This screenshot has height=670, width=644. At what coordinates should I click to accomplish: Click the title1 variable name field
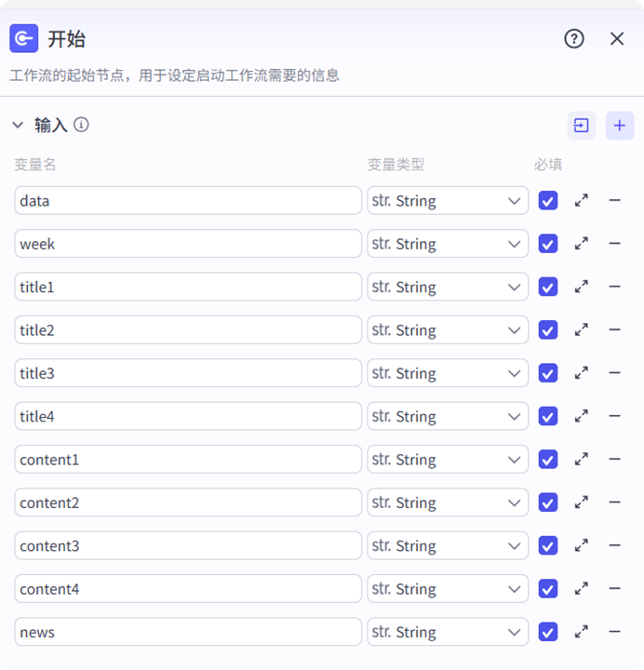pos(188,288)
